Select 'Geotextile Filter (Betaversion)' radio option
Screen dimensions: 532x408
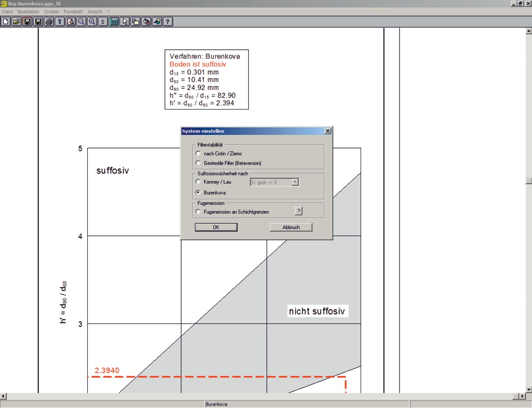(x=198, y=163)
